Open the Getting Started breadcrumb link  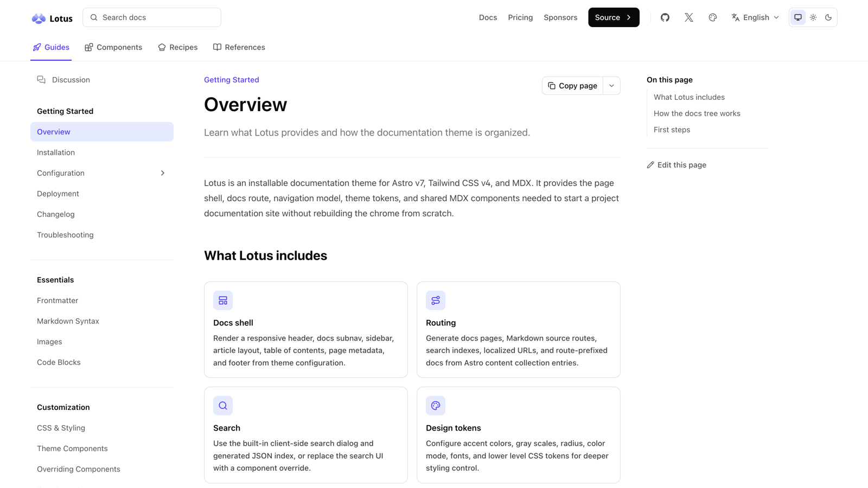tap(232, 80)
